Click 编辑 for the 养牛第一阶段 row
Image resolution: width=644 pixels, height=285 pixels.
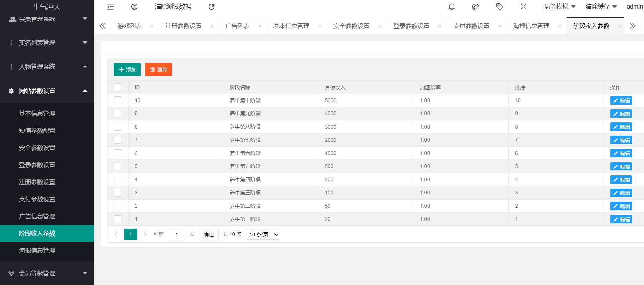click(x=621, y=219)
